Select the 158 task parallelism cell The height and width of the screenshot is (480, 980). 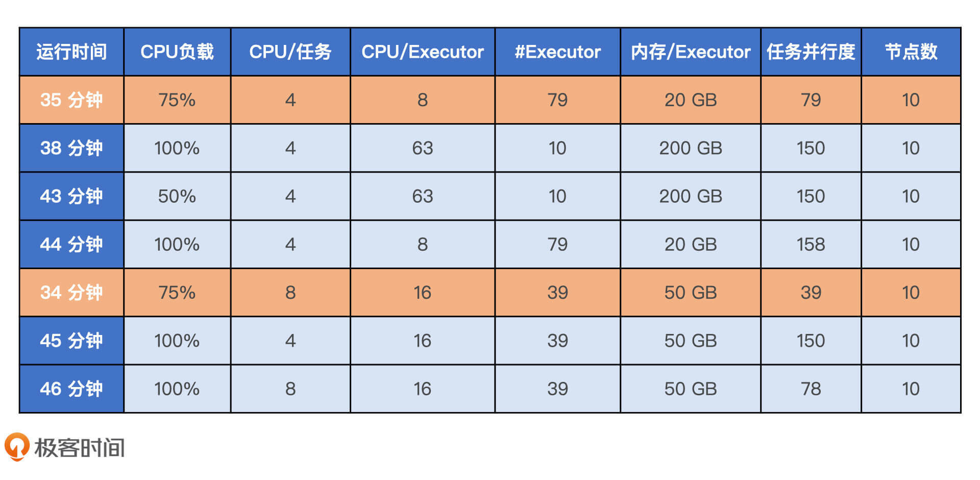811,244
